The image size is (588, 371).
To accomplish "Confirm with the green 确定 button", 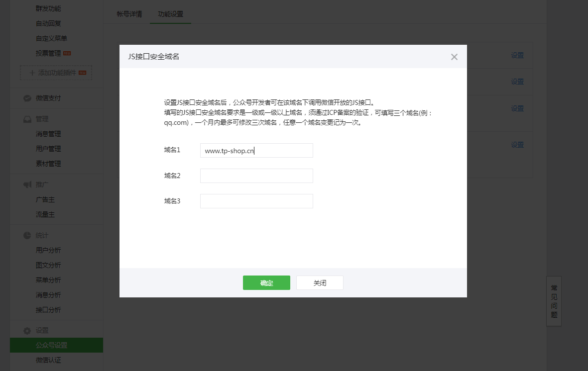I will click(x=266, y=282).
